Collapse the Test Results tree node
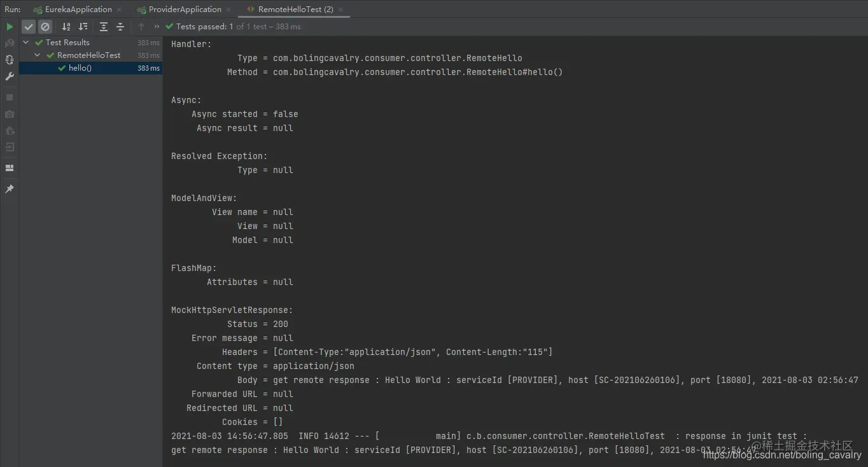Screen dimensions: 868x467 26,43
